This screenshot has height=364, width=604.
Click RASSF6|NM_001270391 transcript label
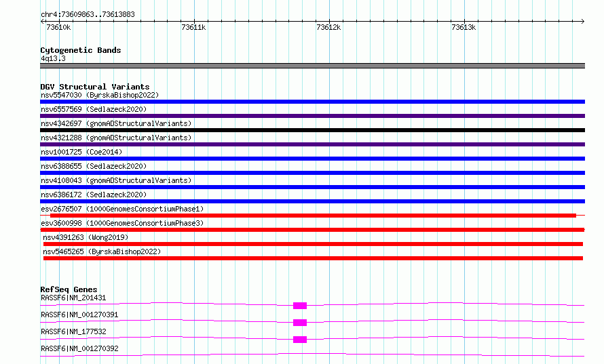(79, 315)
